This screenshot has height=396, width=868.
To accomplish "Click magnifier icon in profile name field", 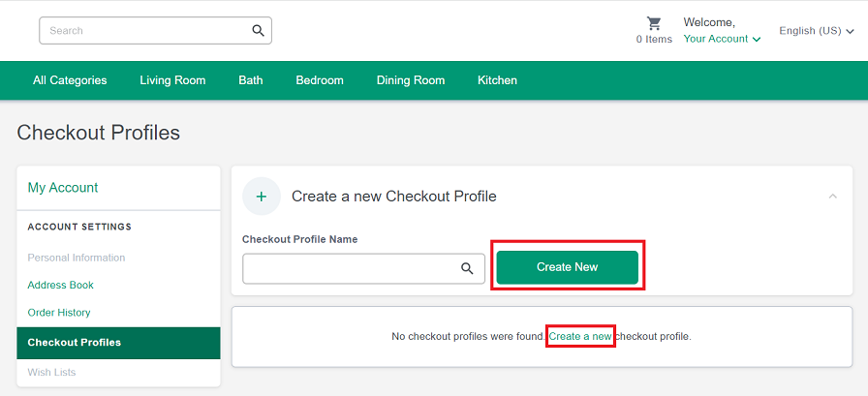I will tap(467, 268).
